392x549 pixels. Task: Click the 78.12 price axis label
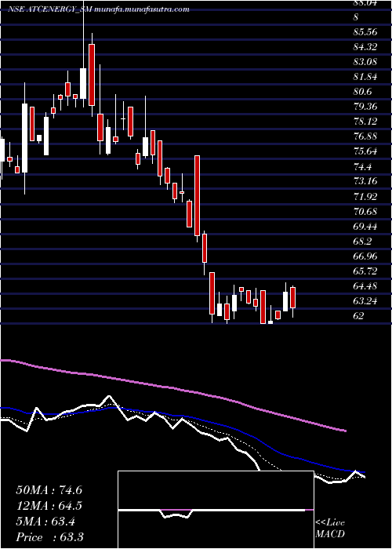365,122
